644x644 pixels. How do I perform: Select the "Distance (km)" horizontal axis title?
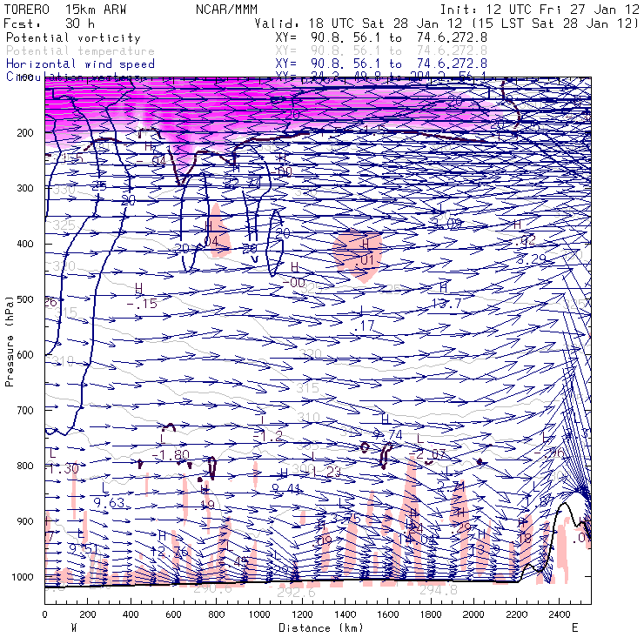tap(321, 627)
